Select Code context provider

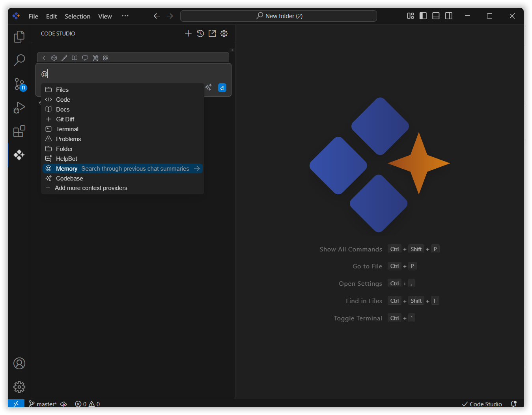point(123,100)
